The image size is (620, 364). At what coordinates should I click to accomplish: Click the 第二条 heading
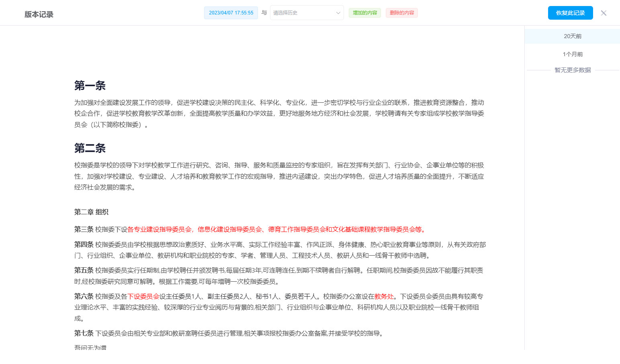click(x=90, y=148)
